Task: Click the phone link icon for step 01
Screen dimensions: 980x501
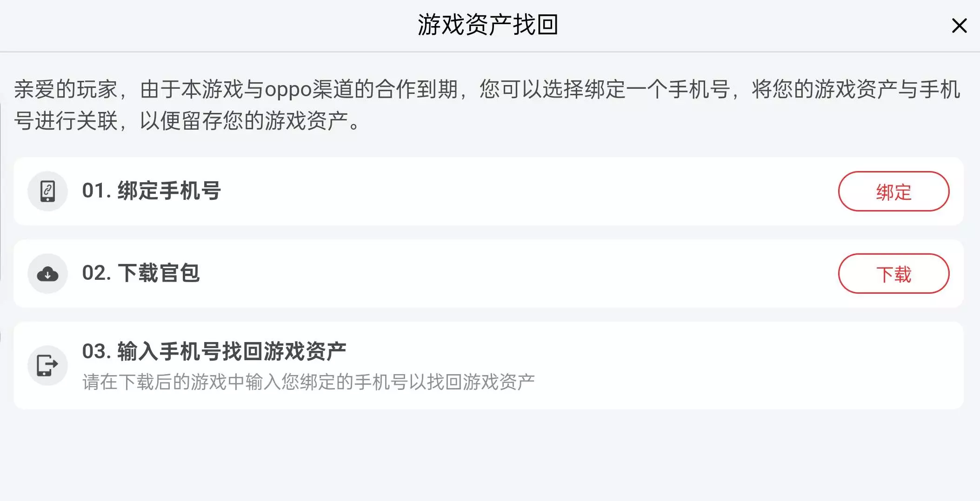Action: point(47,191)
